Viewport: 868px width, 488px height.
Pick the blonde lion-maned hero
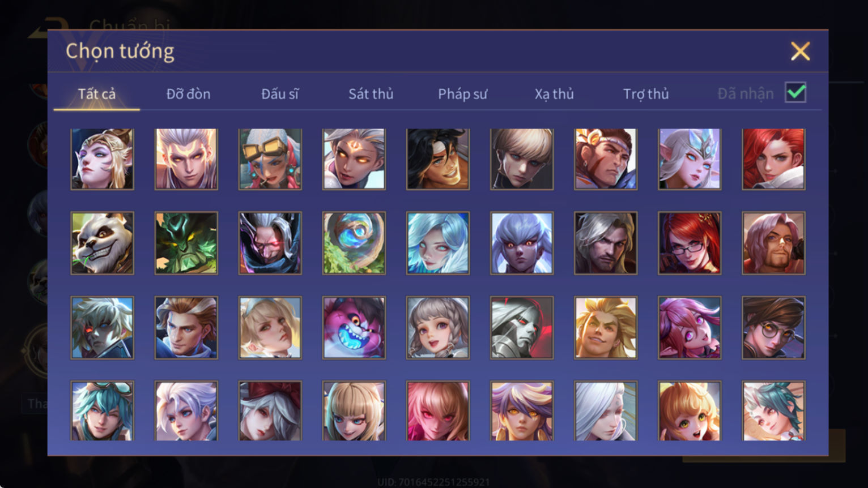[x=606, y=328]
